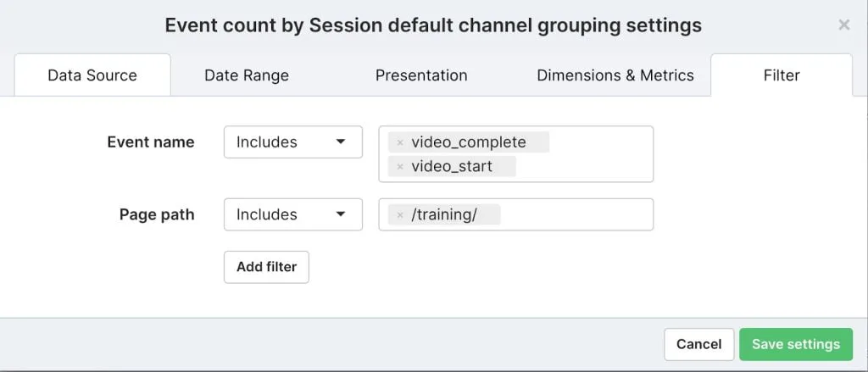Screen dimensions: 868x372
Task: Delete the /training/ tag with its x icon
Action: tap(400, 214)
